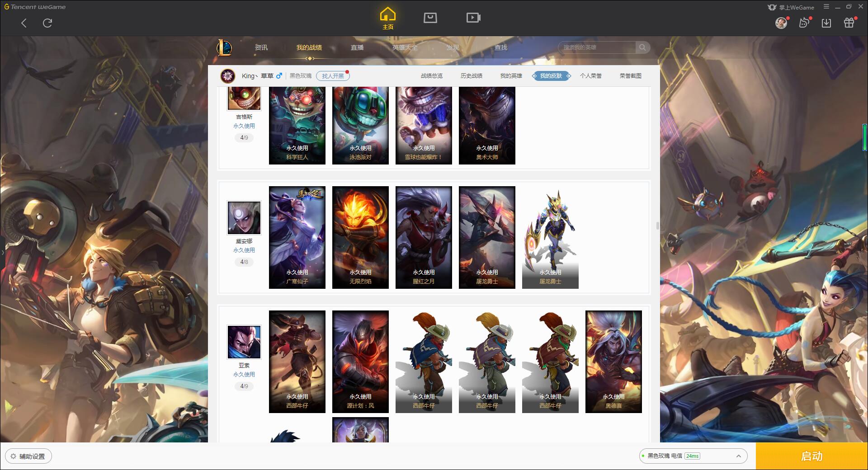The height and width of the screenshot is (470, 868).
Task: Expand the left edge side panel arrow
Action: pyautogui.click(x=2, y=253)
